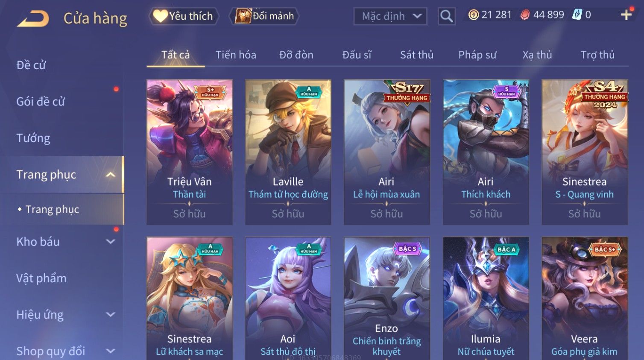Image resolution: width=644 pixels, height=360 pixels.
Task: Switch to the Pháp sư tab
Action: (477, 55)
